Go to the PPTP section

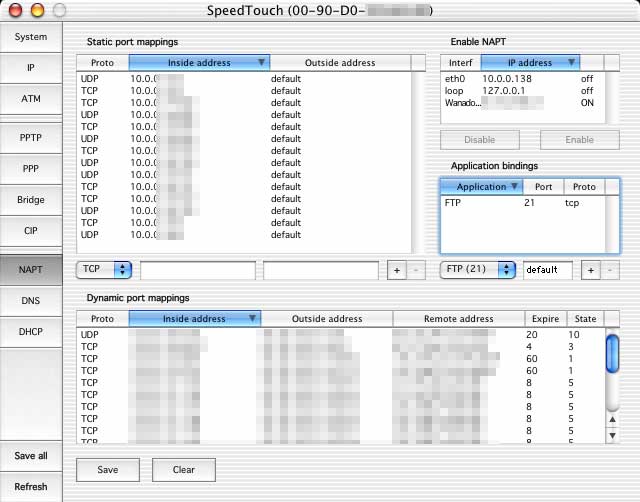click(31, 138)
